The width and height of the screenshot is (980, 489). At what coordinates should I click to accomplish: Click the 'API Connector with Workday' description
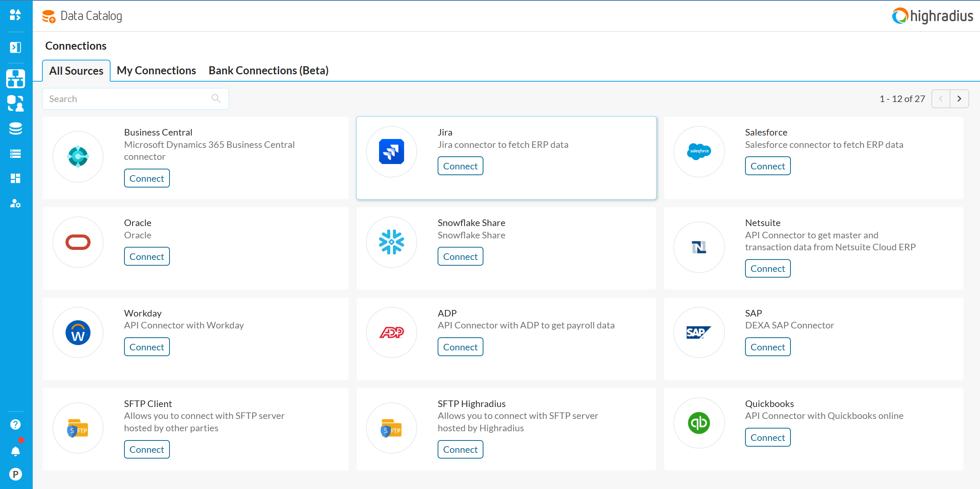pyautogui.click(x=184, y=325)
